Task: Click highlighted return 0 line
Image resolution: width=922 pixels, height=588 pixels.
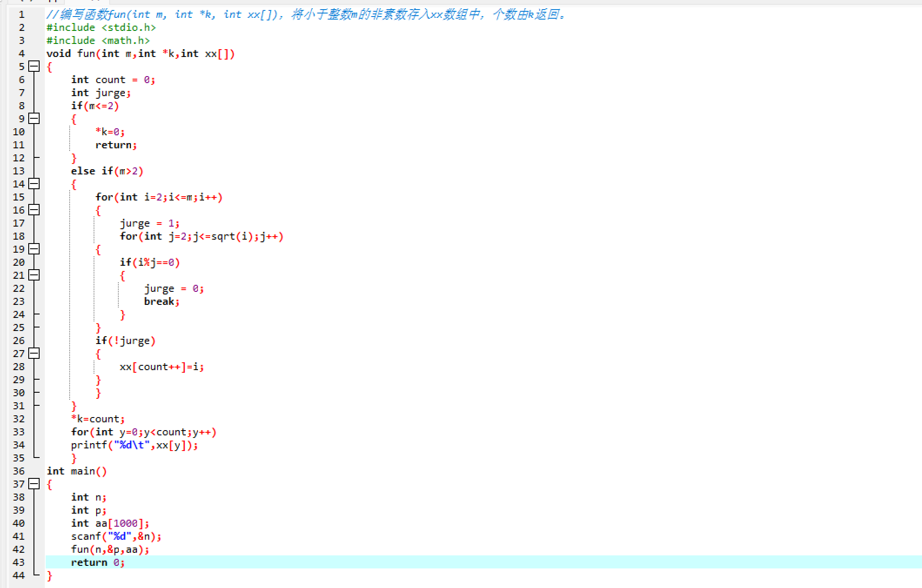Action: [97, 562]
